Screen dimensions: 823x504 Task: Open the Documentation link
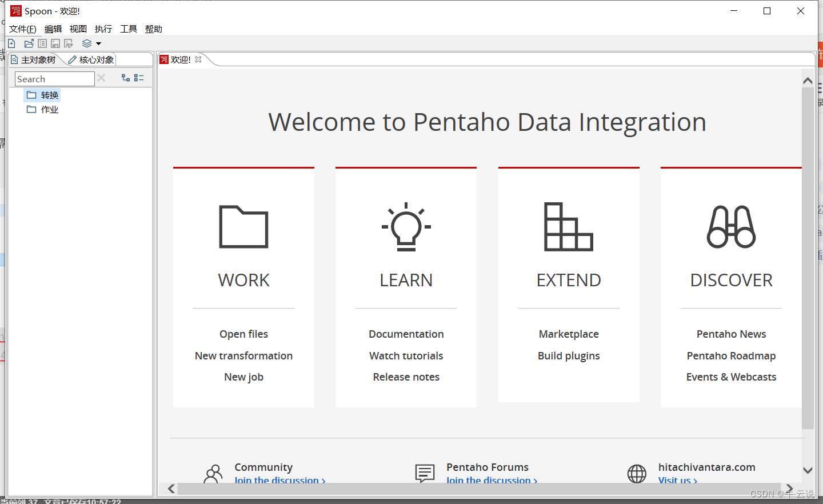pos(406,334)
